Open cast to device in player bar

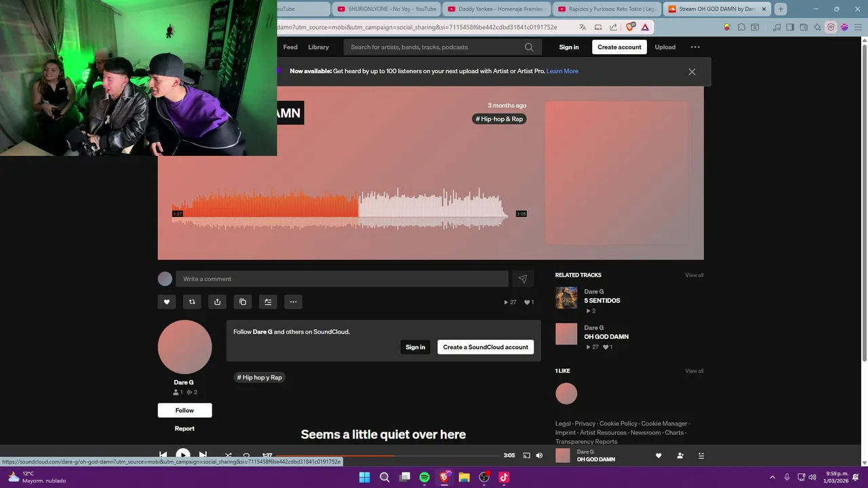pyautogui.click(x=526, y=455)
